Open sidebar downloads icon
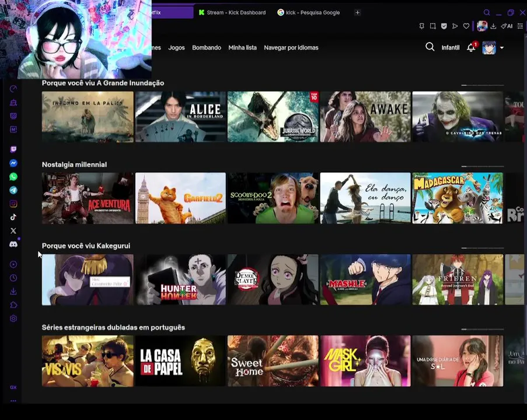527x420 pixels. (x=13, y=291)
